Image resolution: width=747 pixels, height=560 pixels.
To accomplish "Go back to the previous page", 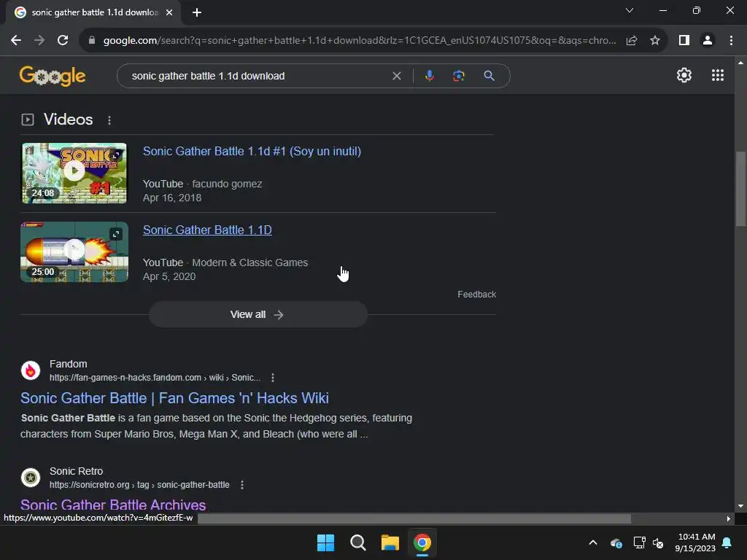I will (16, 41).
